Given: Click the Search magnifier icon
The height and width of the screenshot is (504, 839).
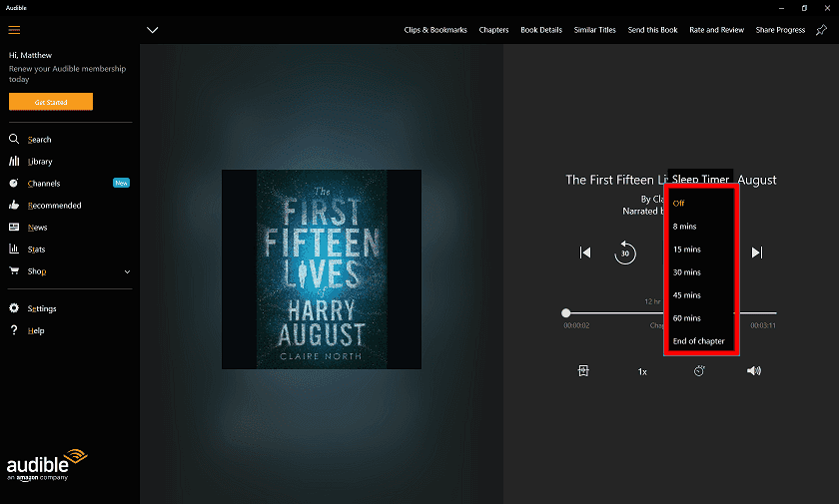Looking at the screenshot, I should coord(14,139).
